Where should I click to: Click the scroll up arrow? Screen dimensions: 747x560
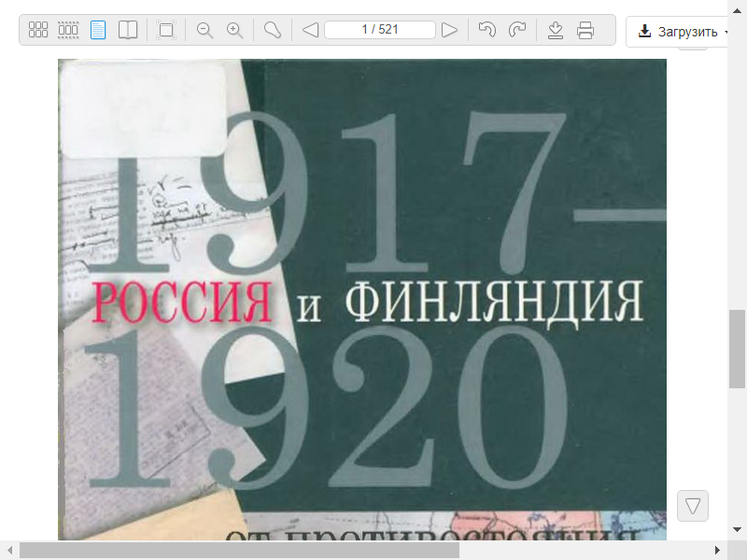(737, 10)
